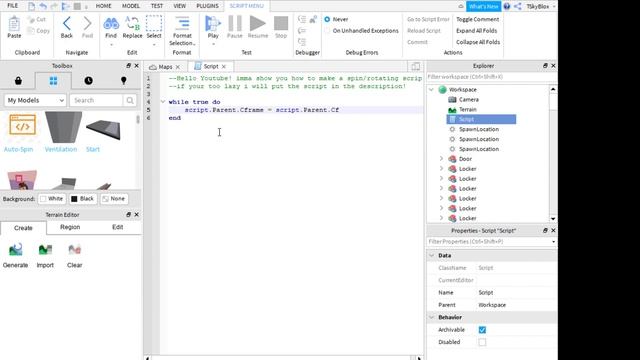Open the FILE menu

pos(13,6)
